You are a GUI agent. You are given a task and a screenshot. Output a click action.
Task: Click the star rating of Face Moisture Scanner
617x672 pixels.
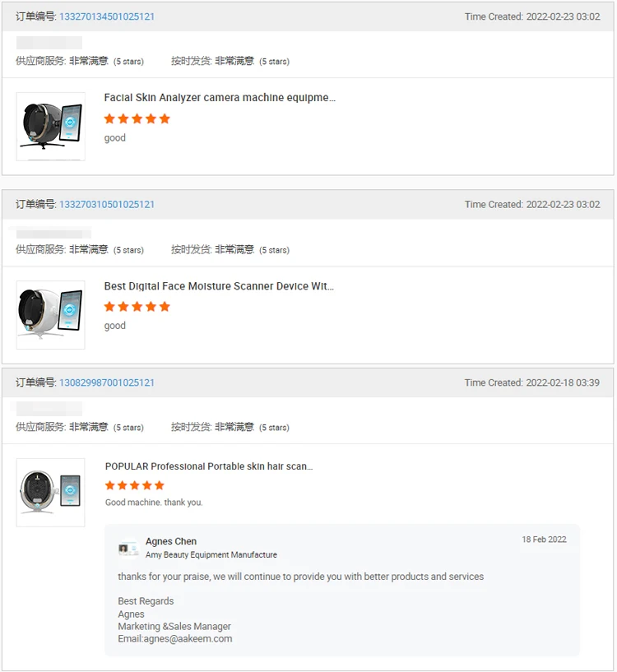coord(137,307)
